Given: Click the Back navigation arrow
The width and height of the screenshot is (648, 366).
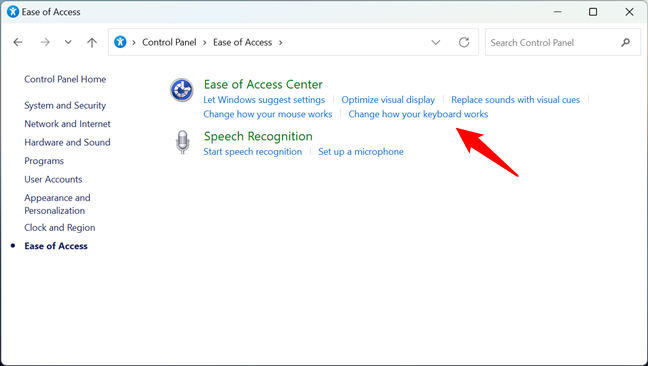Looking at the screenshot, I should (18, 42).
